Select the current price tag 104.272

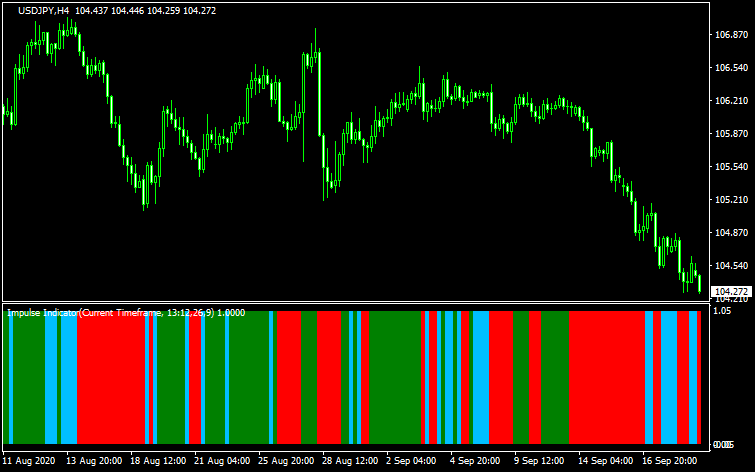730,291
